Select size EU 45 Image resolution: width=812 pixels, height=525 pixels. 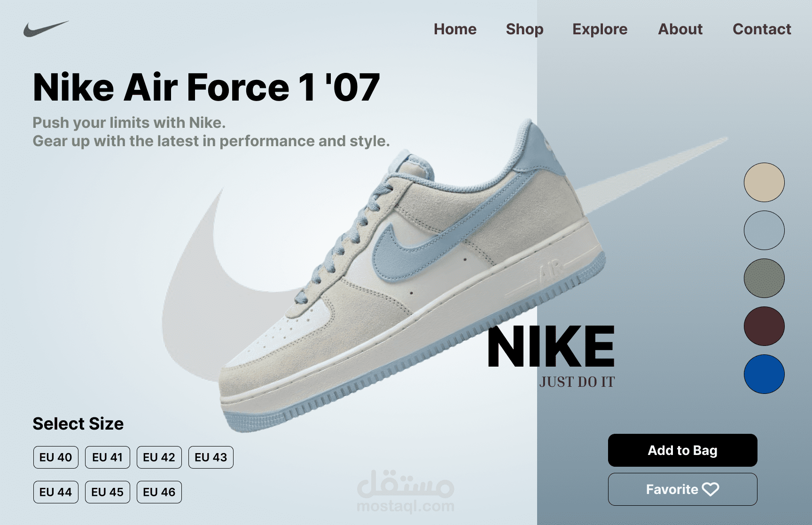pos(108,492)
